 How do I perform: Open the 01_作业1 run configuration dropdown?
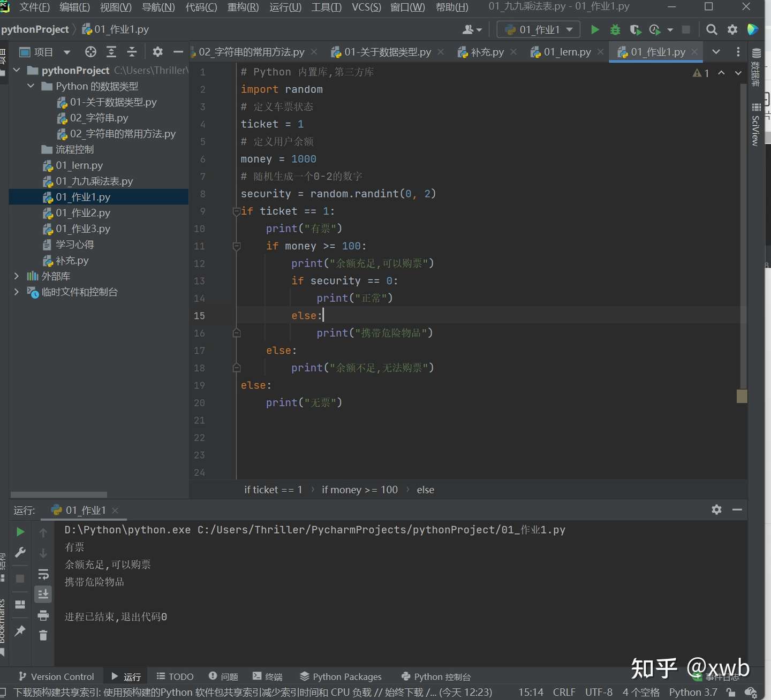click(539, 29)
